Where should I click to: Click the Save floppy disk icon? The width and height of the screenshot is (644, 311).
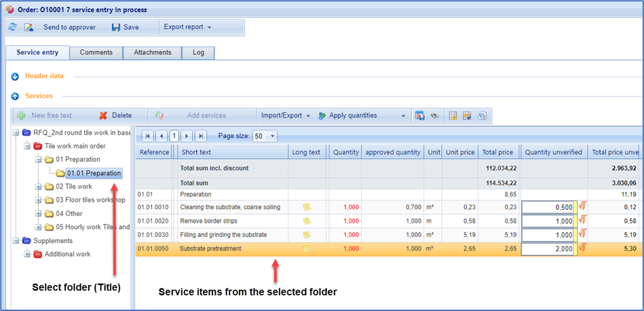tap(116, 27)
